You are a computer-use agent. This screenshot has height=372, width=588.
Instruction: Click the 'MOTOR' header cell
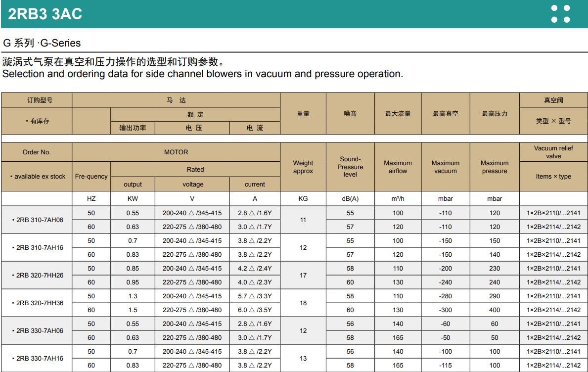176,152
